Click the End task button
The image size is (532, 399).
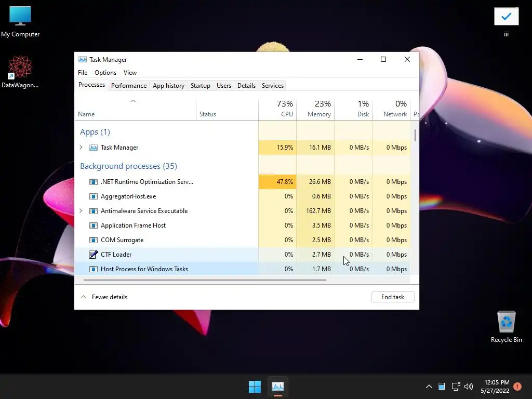pyautogui.click(x=393, y=297)
